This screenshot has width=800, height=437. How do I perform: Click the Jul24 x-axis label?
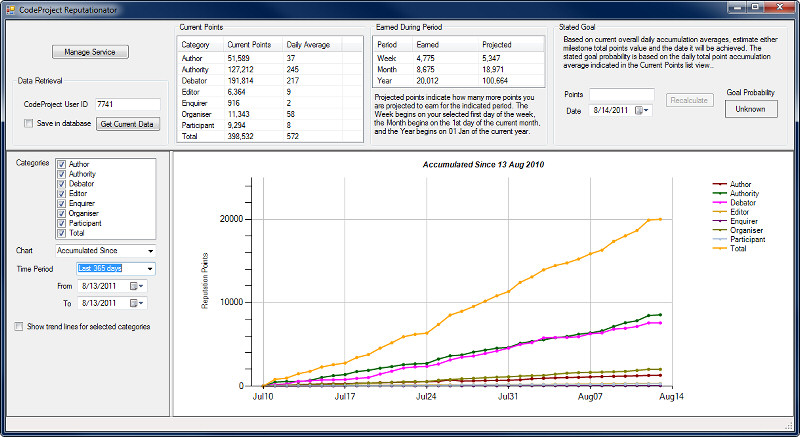pyautogui.click(x=427, y=396)
